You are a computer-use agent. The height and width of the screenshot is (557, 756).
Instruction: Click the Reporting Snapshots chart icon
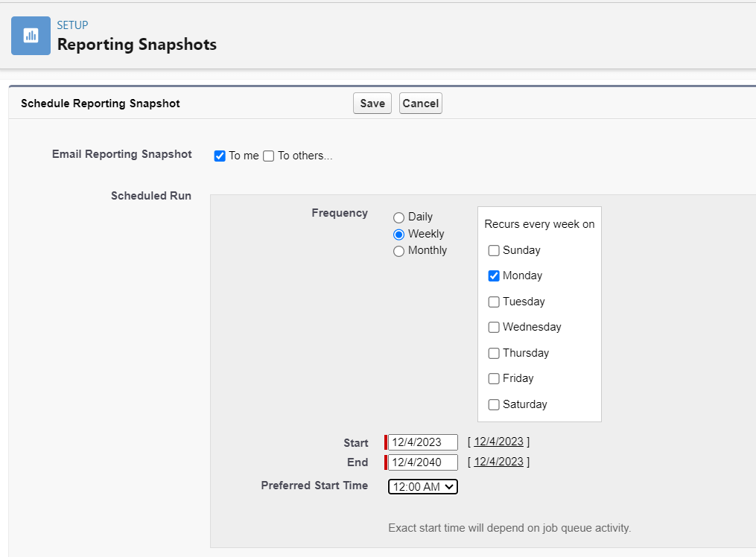[31, 36]
